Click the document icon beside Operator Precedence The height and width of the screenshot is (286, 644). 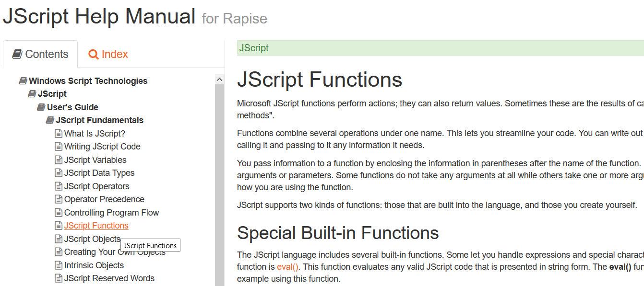[x=59, y=199]
